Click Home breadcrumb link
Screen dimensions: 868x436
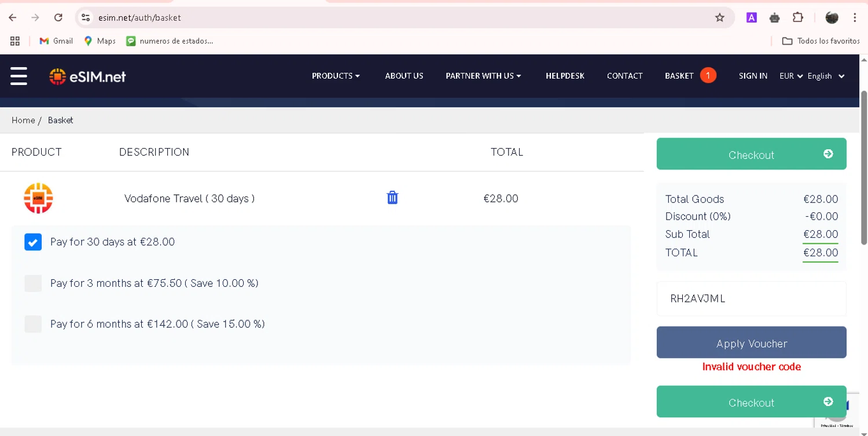(x=23, y=120)
